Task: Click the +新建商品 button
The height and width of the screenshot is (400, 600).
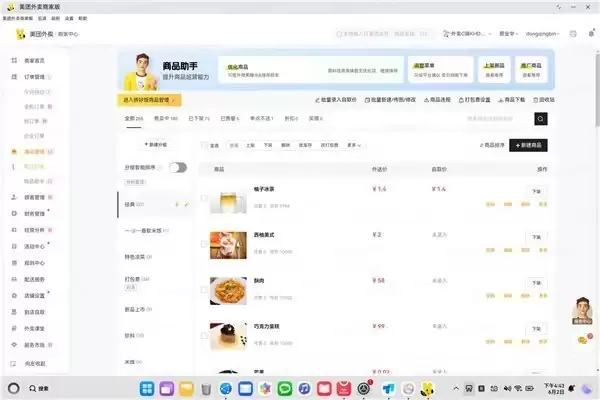Action: (x=528, y=145)
